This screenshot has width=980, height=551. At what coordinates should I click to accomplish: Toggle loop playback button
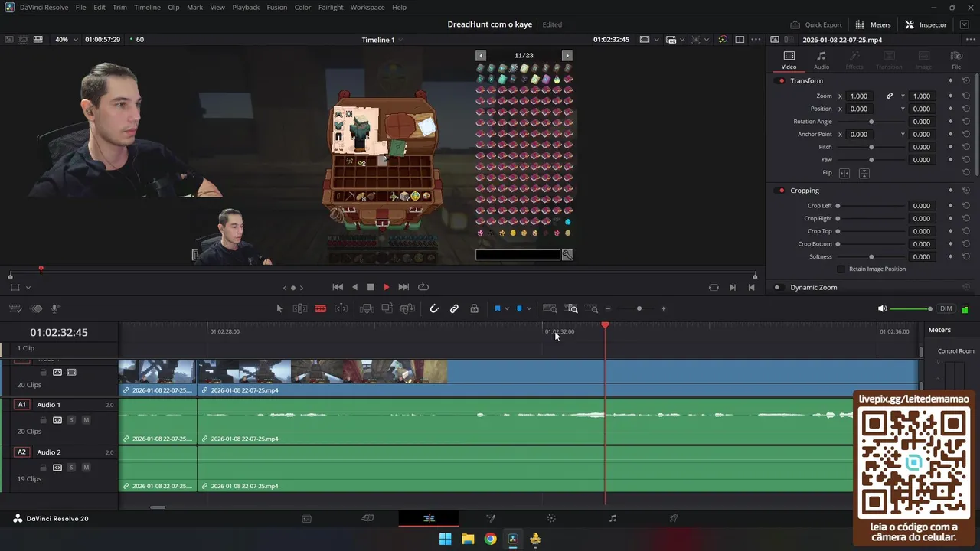[423, 287]
